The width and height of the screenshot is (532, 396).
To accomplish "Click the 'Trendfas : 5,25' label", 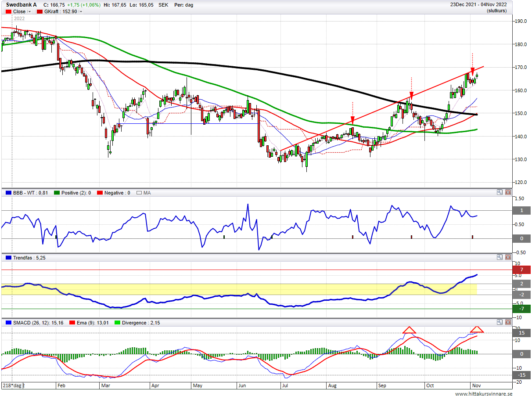I will (29, 258).
